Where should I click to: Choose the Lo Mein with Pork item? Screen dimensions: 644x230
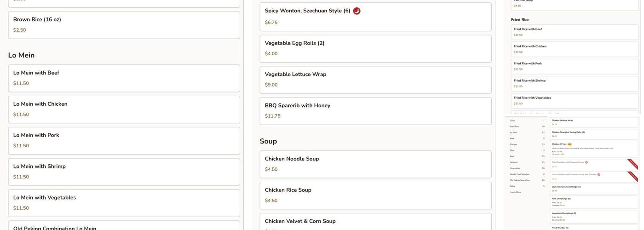124,141
